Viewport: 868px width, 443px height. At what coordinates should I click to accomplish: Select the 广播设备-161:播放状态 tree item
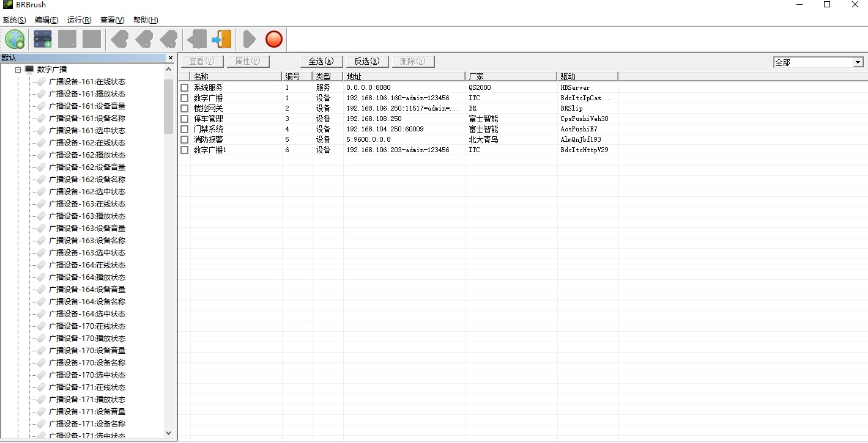point(87,93)
